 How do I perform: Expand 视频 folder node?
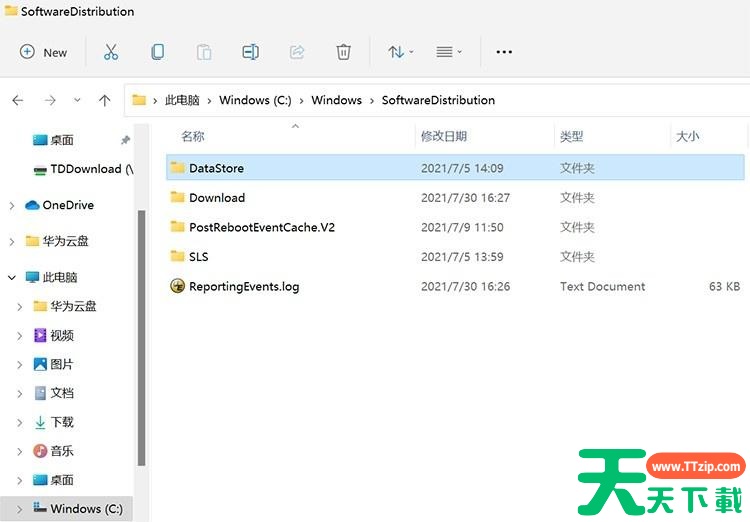click(x=20, y=336)
